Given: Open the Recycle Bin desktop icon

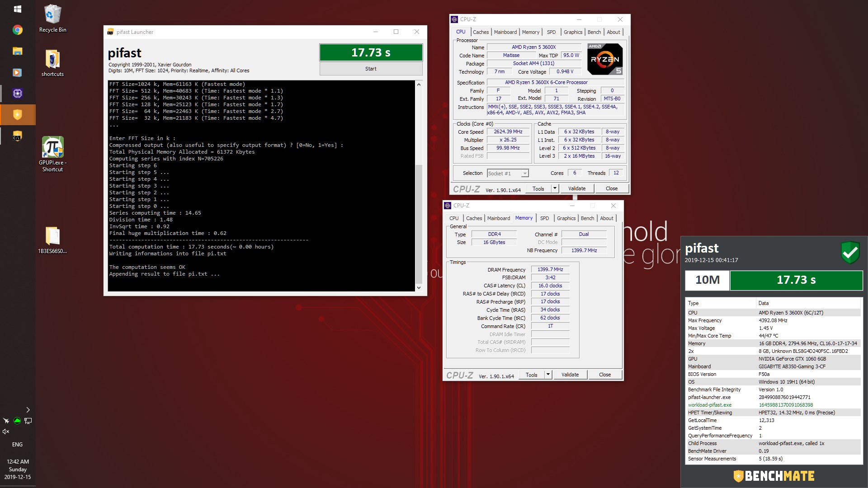Looking at the screenshot, I should [52, 19].
